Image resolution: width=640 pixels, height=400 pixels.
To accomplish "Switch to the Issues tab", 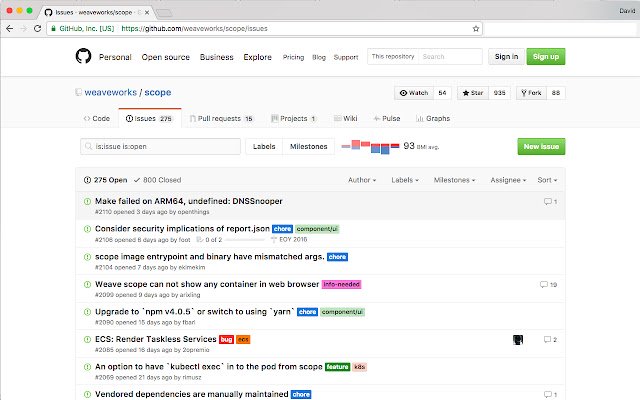I will point(149,118).
